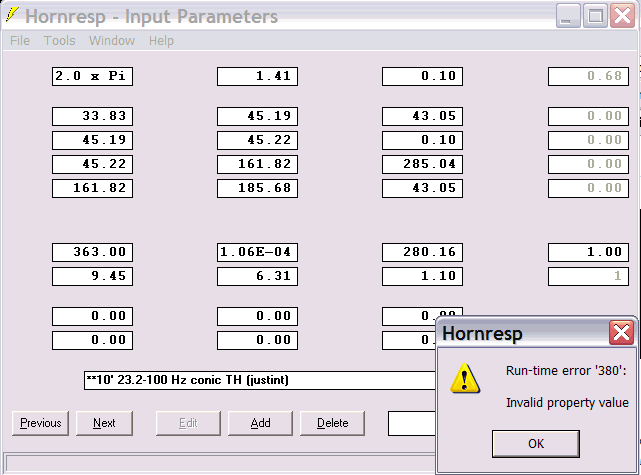This screenshot has height=475, width=641.
Task: Click the 285.04 value field
Action: (423, 164)
